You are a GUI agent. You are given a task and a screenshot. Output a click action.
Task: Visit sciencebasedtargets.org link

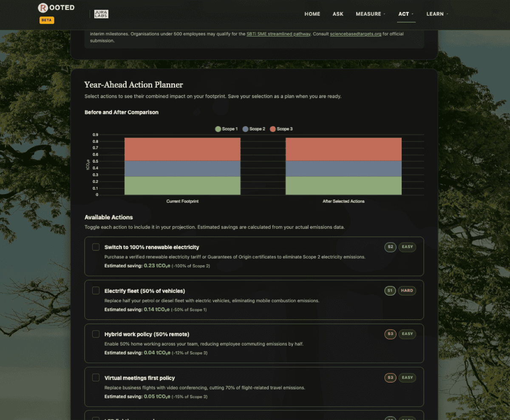[356, 34]
